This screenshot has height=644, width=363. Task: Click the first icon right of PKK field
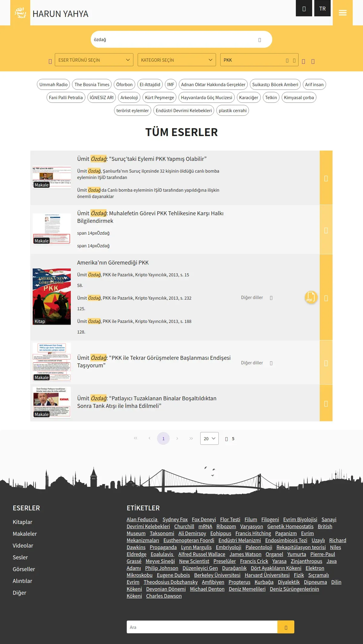click(x=303, y=61)
